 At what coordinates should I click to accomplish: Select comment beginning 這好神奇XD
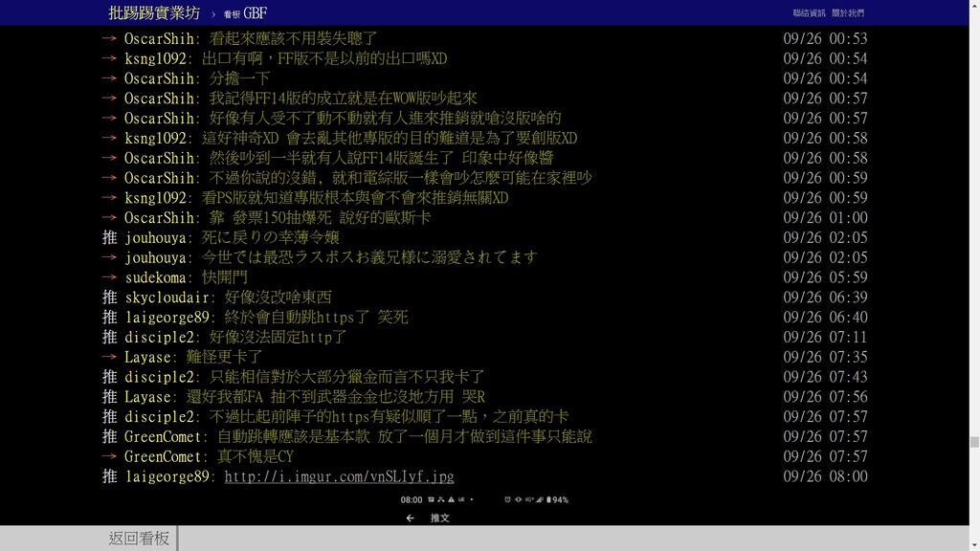coord(390,138)
